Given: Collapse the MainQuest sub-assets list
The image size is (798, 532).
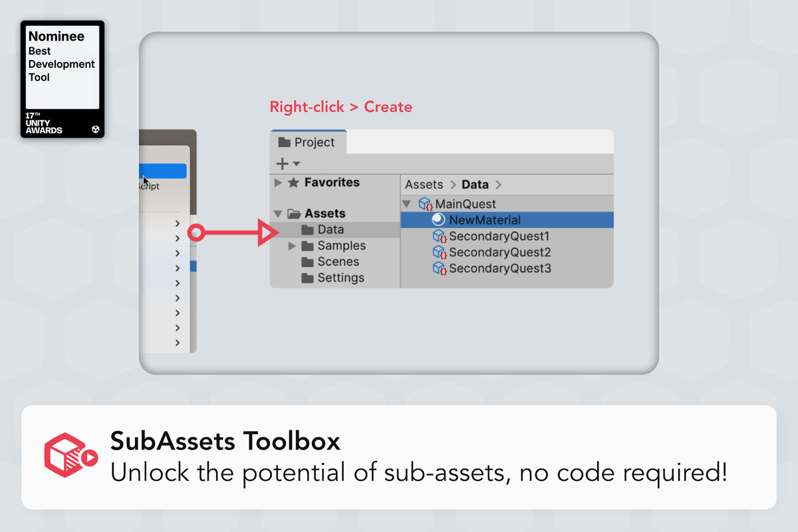Looking at the screenshot, I should pos(407,204).
